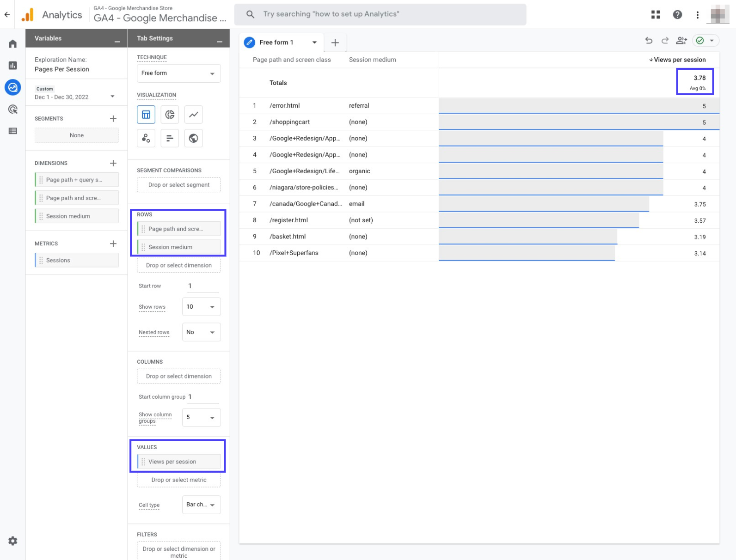Select the Scatterplot visualization icon
Viewport: 736px width, 560px height.
146,138
